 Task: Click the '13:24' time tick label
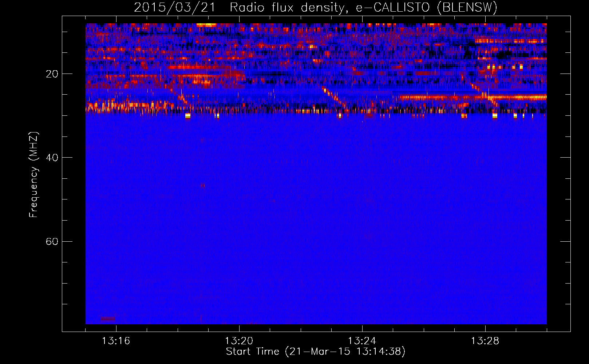[x=362, y=341]
